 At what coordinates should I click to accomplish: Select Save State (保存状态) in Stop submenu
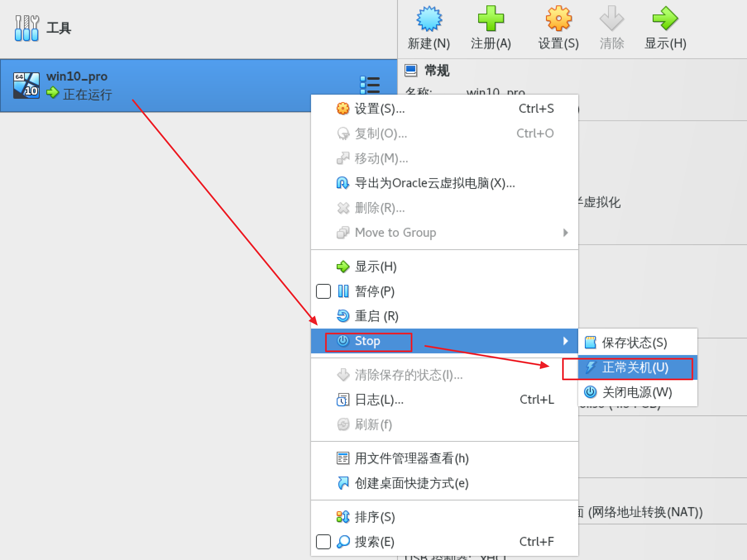click(x=634, y=343)
